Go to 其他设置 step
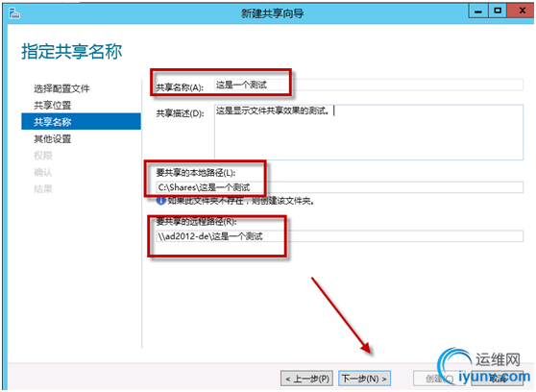 (x=52, y=139)
